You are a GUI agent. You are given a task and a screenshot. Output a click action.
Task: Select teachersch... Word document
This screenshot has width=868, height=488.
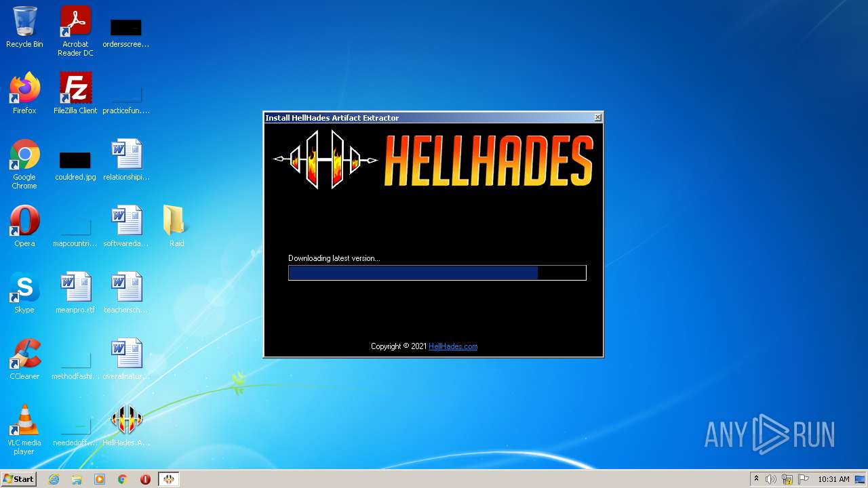(x=126, y=293)
